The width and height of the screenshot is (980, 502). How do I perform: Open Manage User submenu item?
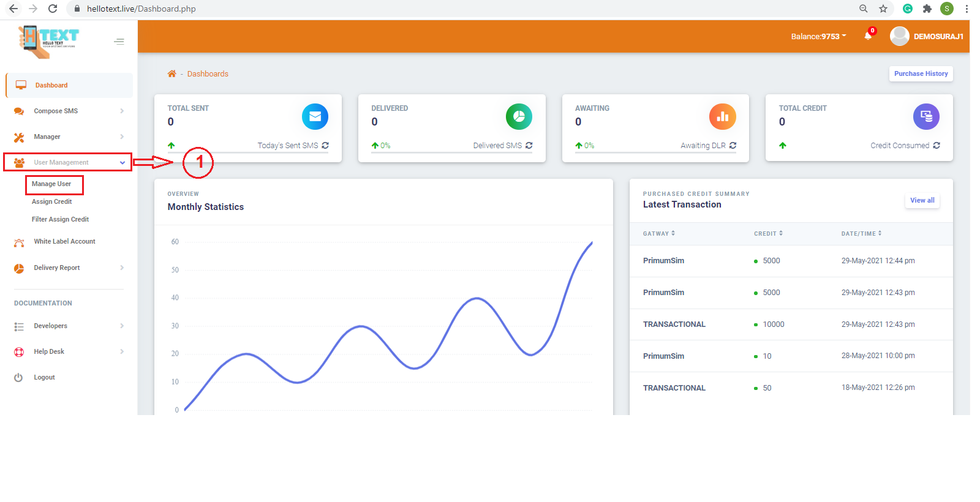51,184
